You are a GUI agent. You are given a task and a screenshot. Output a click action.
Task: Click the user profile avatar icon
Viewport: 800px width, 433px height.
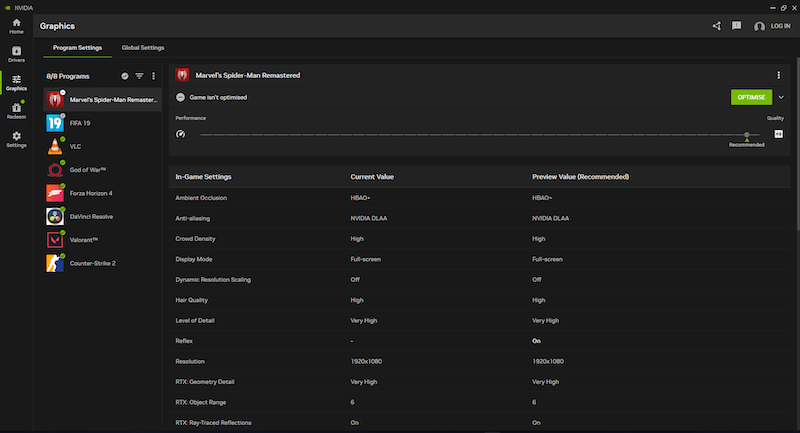(x=759, y=26)
